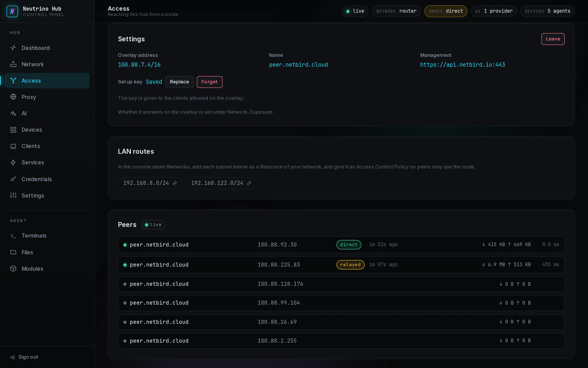Click the direct badge in Peers list
Image resolution: width=588 pixels, height=368 pixels.
[x=349, y=245]
